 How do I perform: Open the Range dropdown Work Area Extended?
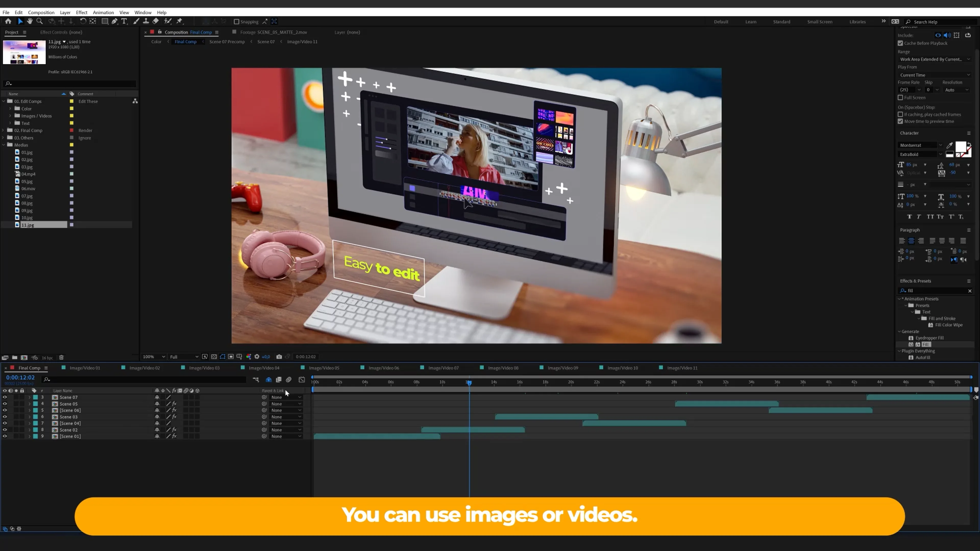click(x=935, y=59)
